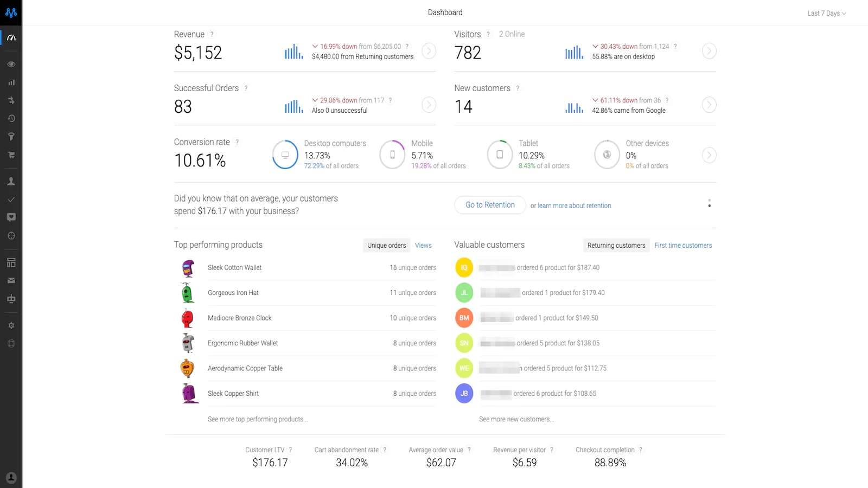This screenshot has width=868, height=488.
Task: Open the settings gear sidebar icon
Action: [x=11, y=325]
